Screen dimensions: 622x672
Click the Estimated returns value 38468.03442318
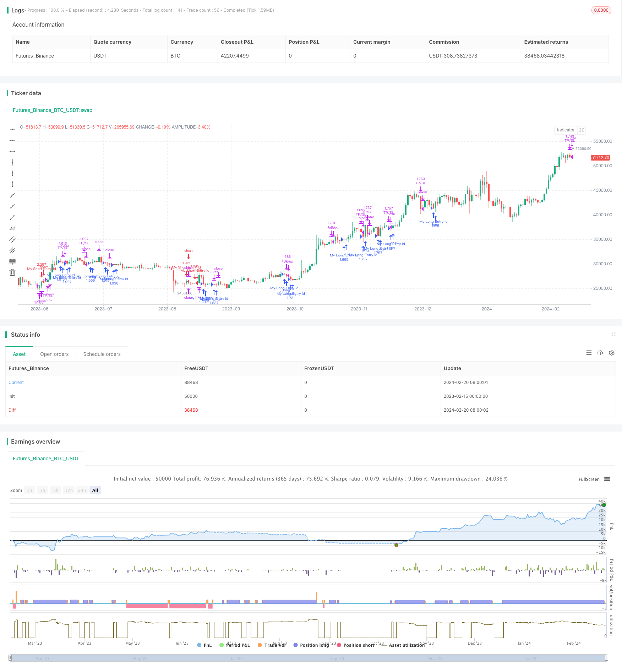click(544, 56)
